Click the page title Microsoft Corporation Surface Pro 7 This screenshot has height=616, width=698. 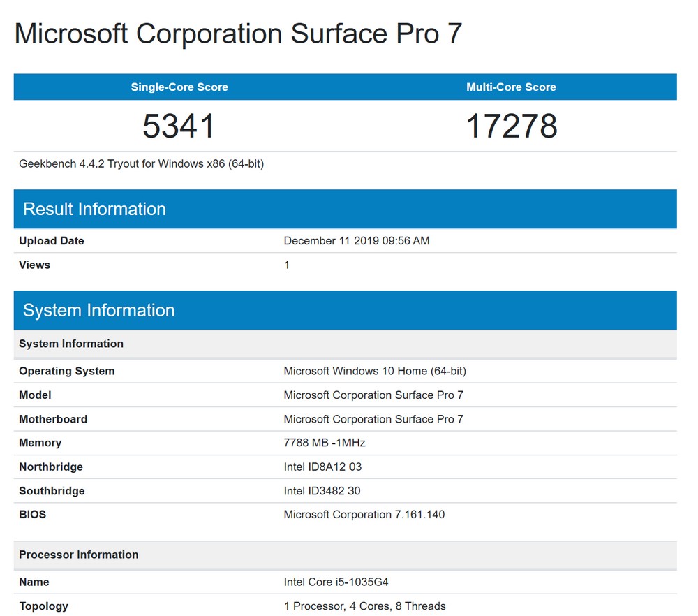click(x=238, y=34)
